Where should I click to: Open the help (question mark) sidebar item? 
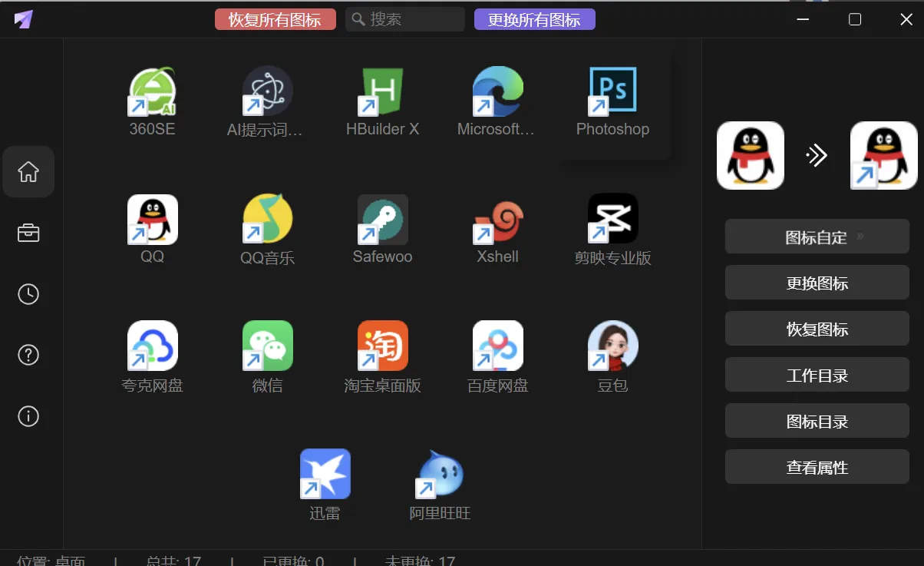pyautogui.click(x=28, y=355)
